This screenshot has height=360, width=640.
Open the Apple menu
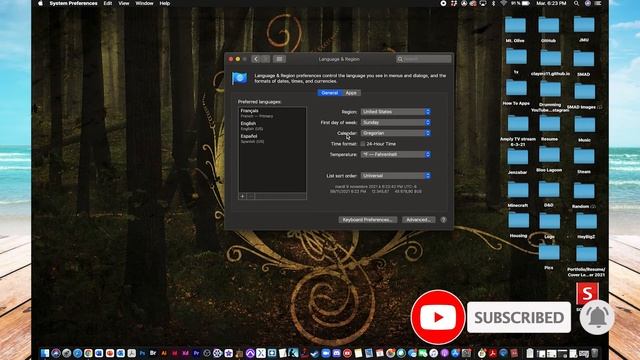[40, 3]
